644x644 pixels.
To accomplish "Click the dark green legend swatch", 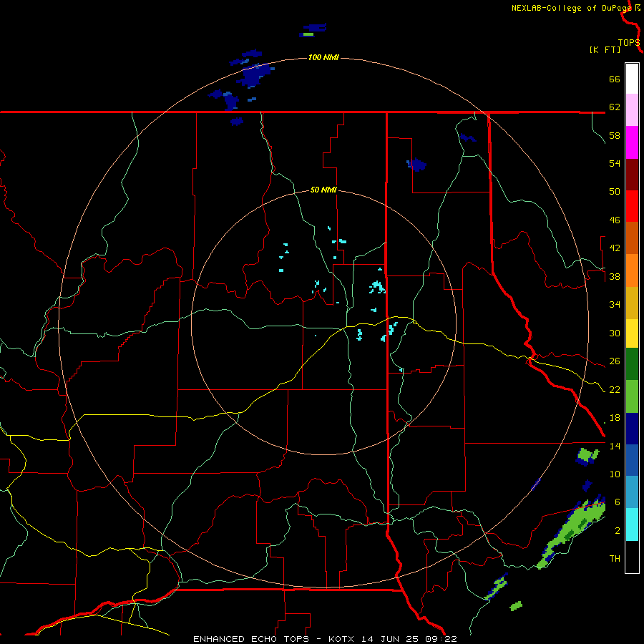I will click(x=632, y=364).
